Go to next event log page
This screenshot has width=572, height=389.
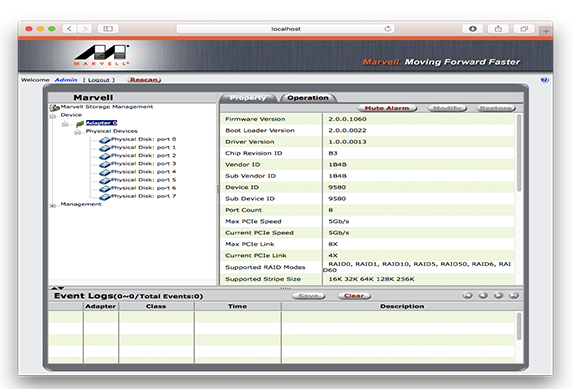[498, 295]
